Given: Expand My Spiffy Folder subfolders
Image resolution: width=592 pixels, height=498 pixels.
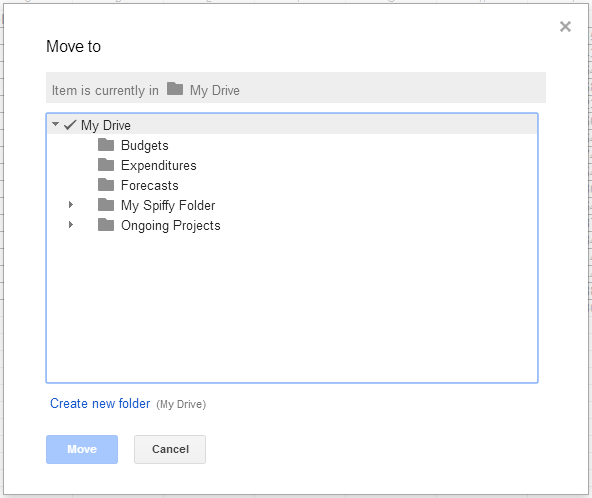Looking at the screenshot, I should [71, 205].
